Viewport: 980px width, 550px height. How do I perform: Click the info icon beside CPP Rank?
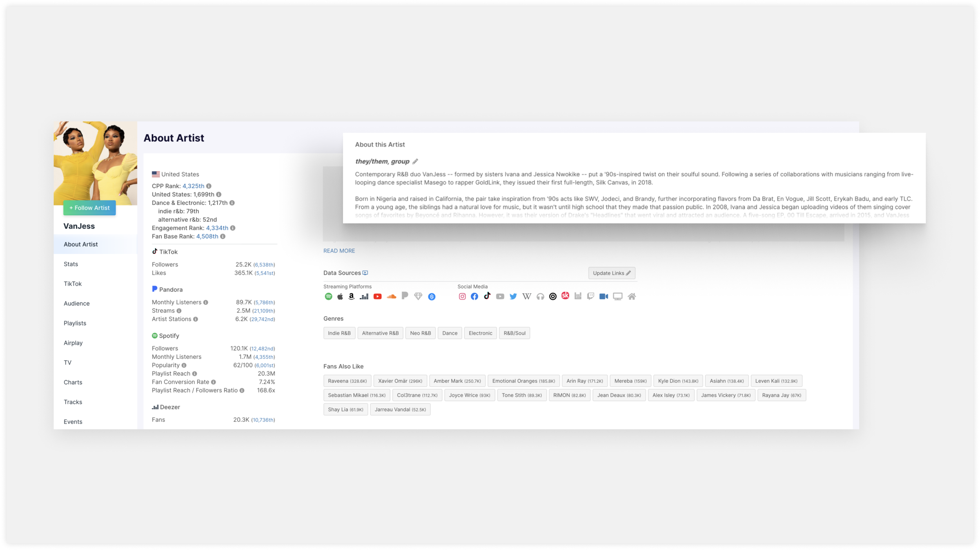tap(209, 186)
